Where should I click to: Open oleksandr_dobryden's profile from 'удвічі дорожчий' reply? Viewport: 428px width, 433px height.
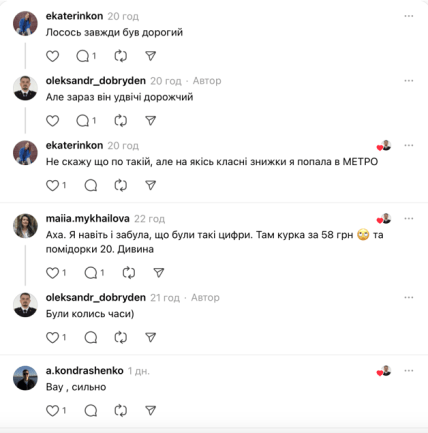point(96,81)
